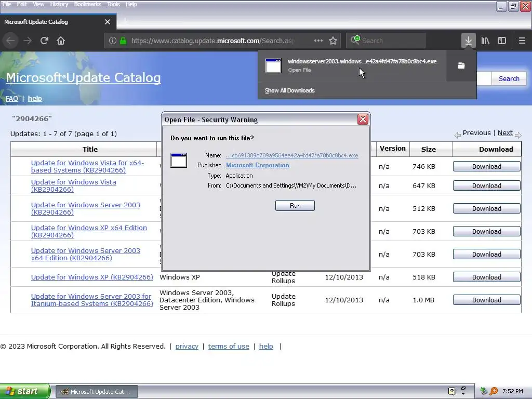
Task: Close the Microsoft Update Catalog tab
Action: point(108,22)
